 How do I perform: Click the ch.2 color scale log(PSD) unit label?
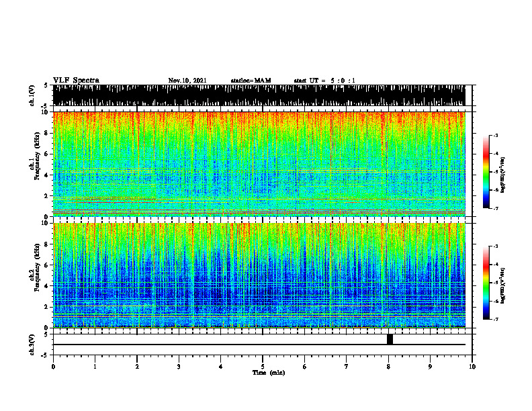503,286
